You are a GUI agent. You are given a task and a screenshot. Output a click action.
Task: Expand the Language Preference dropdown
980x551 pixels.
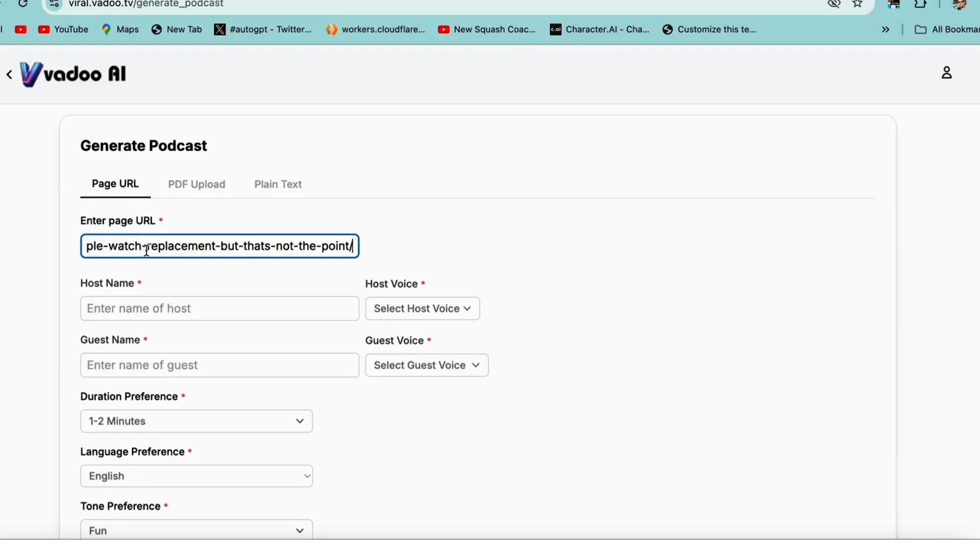point(196,475)
